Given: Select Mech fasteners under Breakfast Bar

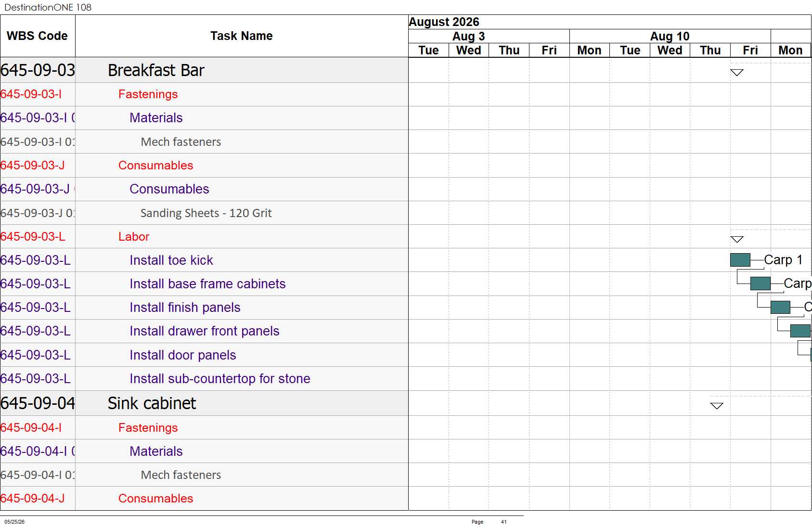Looking at the screenshot, I should 181,142.
